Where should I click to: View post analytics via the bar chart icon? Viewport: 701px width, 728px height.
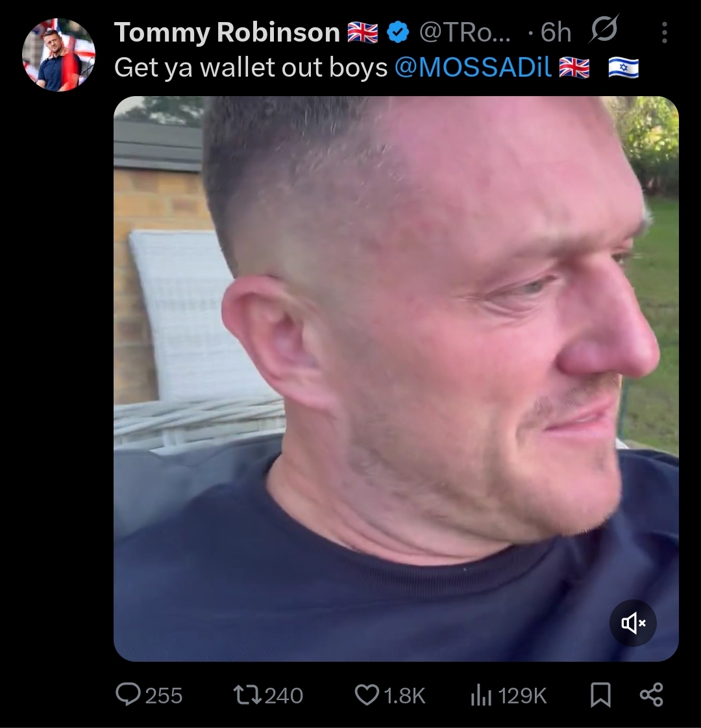coord(481,696)
